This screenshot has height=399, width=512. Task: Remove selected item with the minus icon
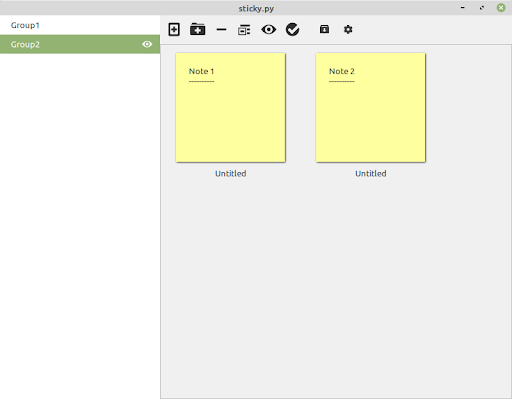221,30
